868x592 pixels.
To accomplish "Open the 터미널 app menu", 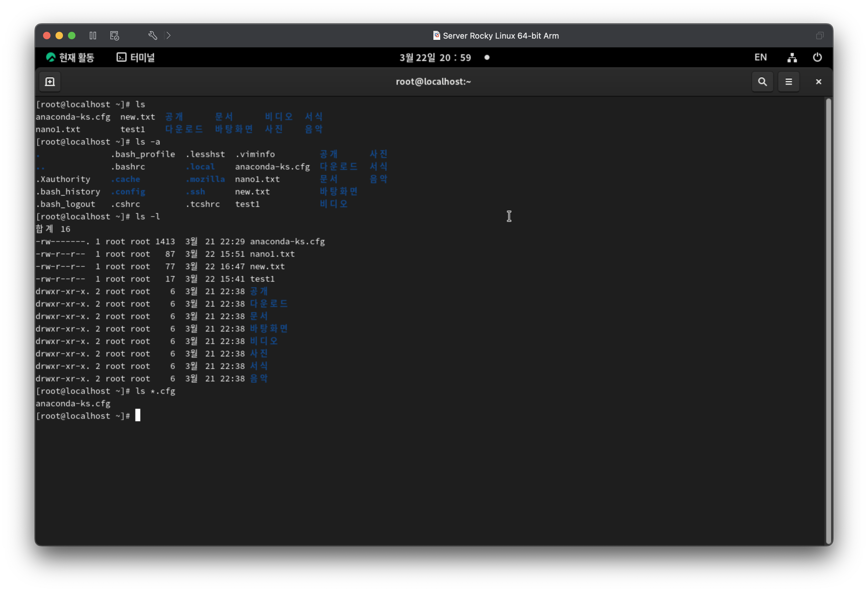I will (136, 57).
